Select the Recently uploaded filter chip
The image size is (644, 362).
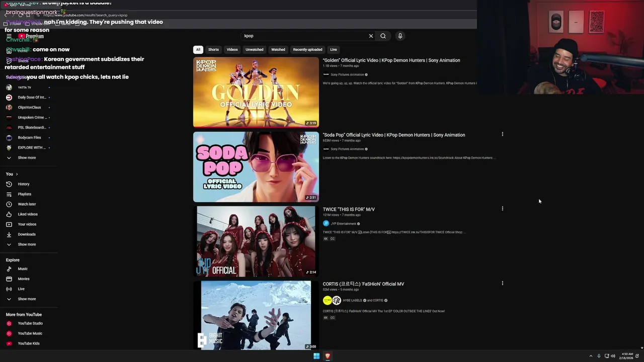pyautogui.click(x=308, y=50)
